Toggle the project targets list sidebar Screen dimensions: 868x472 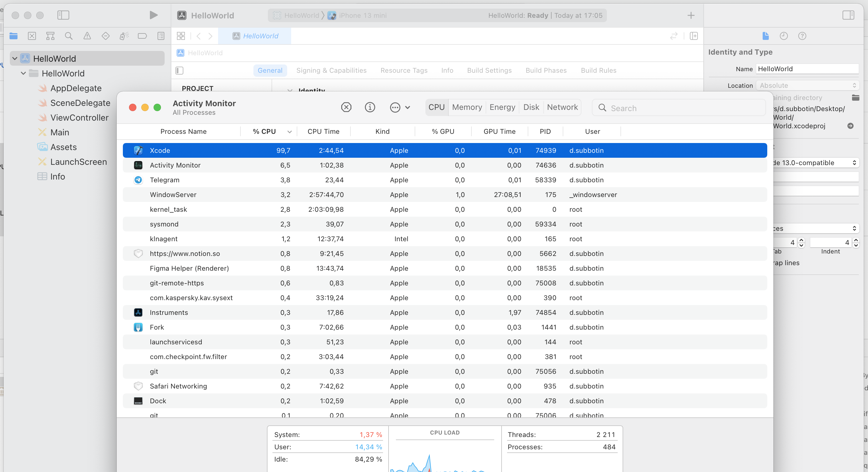(179, 70)
